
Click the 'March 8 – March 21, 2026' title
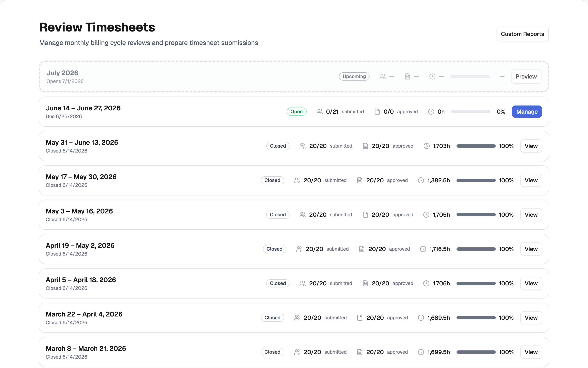[86, 348]
